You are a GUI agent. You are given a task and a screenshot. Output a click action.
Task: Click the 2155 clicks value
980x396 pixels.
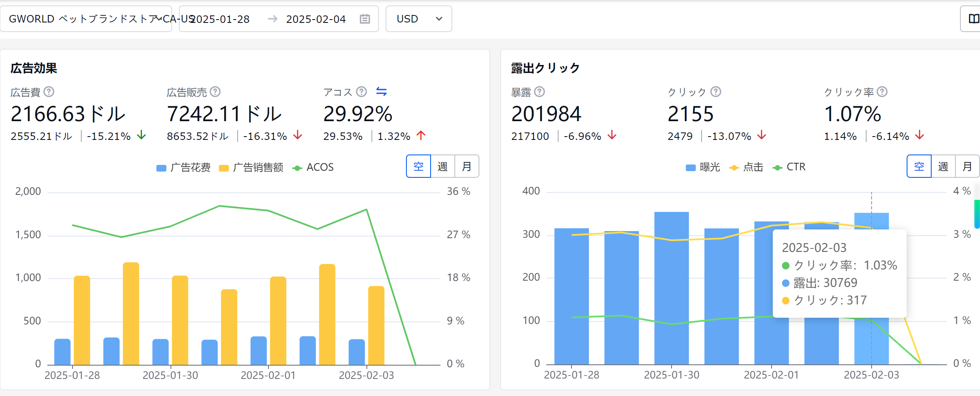[x=691, y=114]
